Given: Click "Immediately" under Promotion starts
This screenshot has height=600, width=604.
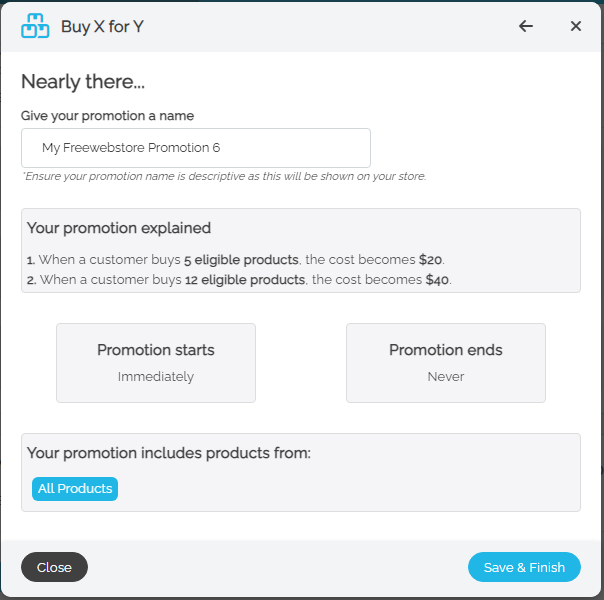Looking at the screenshot, I should pos(156,377).
